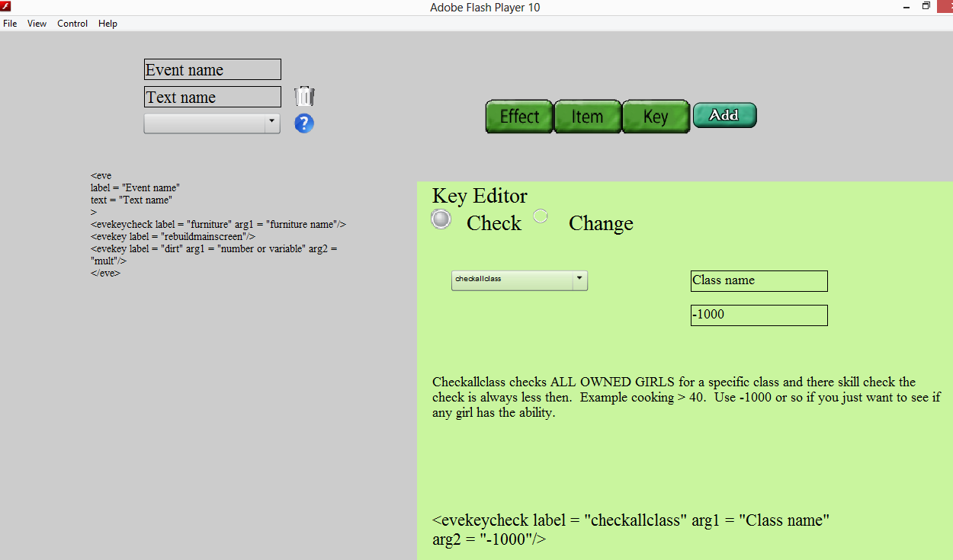Click the 'label = "Event name"' code line
Viewport: 953px width, 560px height.
135,187
